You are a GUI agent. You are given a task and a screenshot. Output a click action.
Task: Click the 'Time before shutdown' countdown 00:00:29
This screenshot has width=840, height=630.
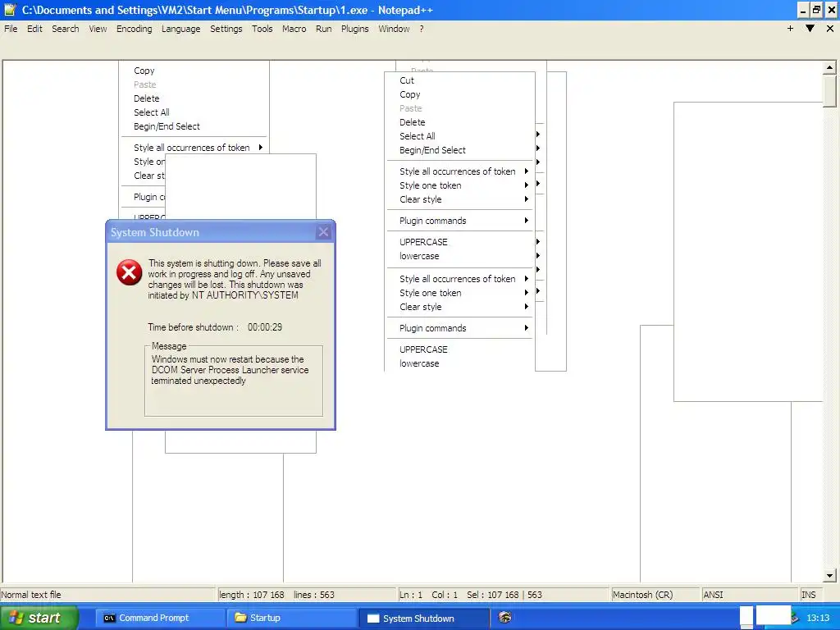265,327
